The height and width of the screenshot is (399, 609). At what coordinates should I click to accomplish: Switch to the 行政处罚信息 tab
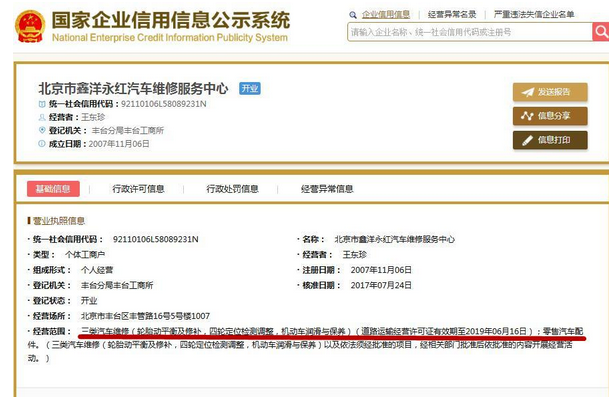(232, 189)
